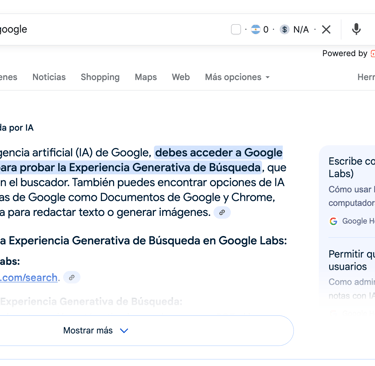Click the microphone voice search icon
The height and width of the screenshot is (366, 375).
(x=356, y=29)
